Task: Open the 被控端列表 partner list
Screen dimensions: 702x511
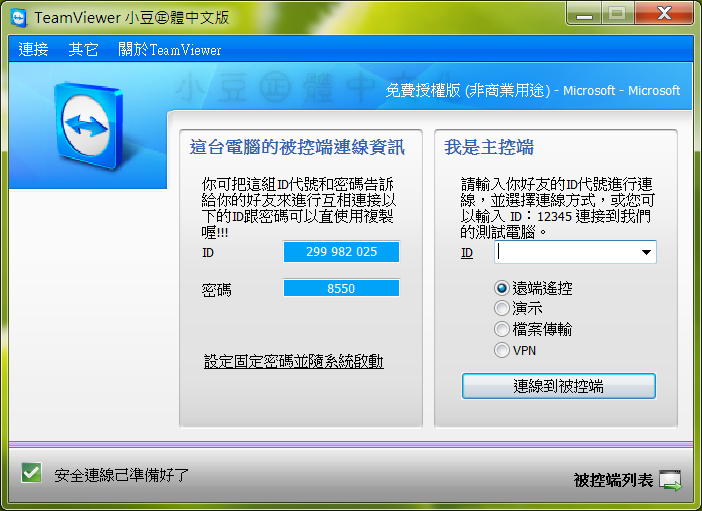Action: click(613, 481)
